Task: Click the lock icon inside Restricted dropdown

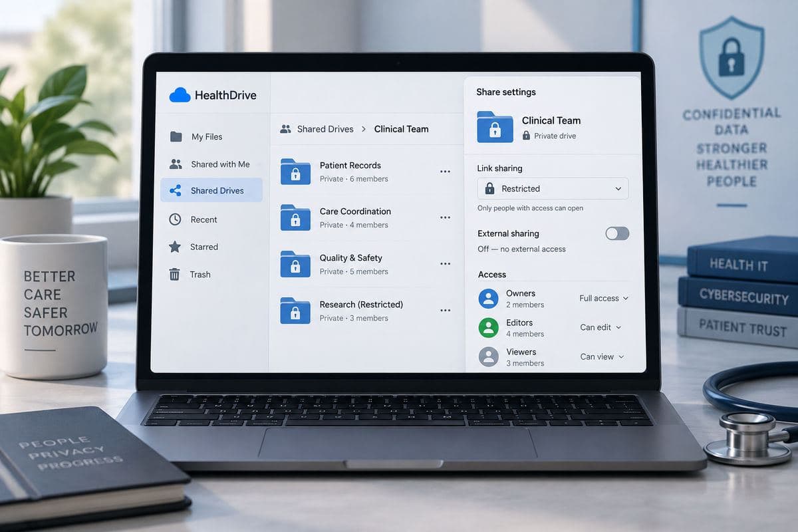Action: [x=490, y=189]
